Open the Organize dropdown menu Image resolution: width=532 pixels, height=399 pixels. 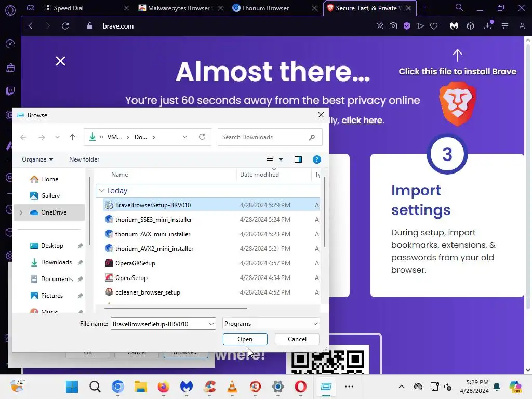tap(37, 159)
